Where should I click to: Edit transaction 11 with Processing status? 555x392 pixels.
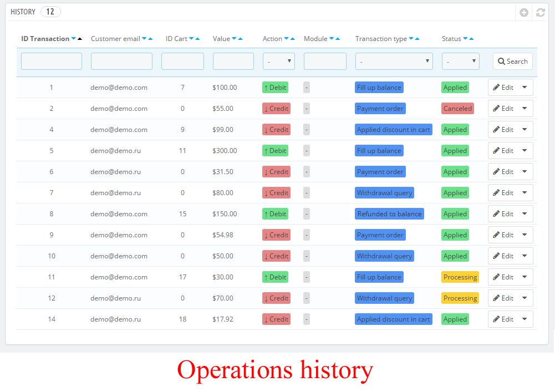(503, 277)
